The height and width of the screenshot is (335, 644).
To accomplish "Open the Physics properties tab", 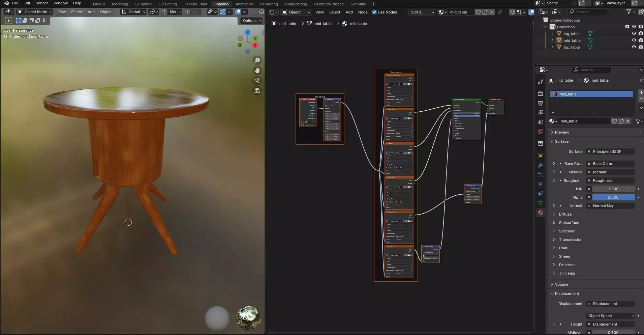I will point(541,184).
